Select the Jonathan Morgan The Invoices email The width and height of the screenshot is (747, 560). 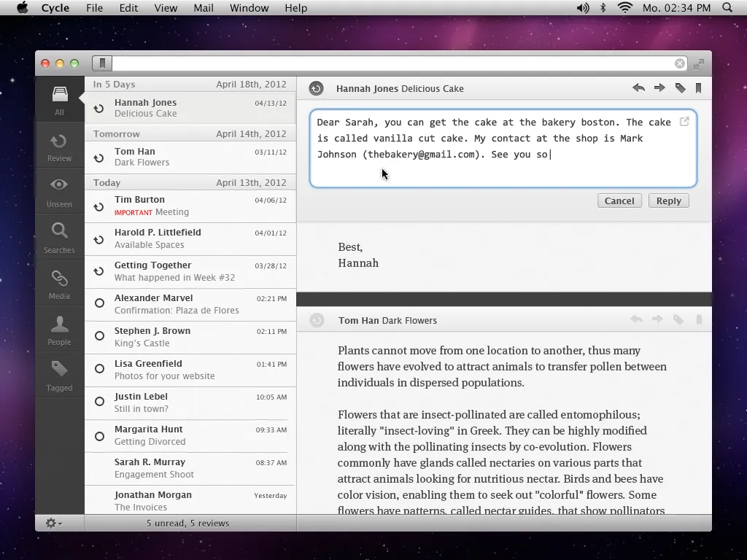pos(190,500)
